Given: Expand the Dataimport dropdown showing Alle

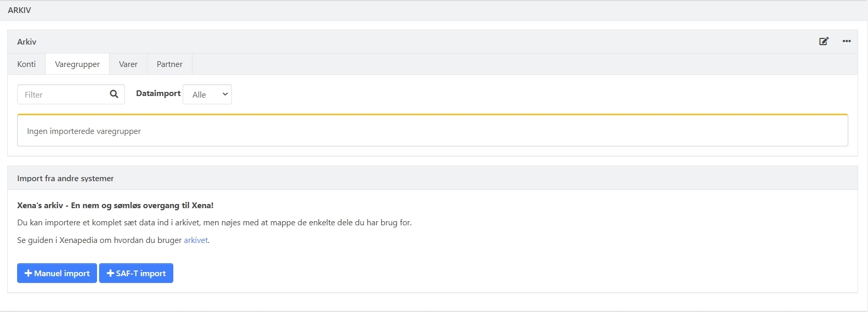Looking at the screenshot, I should pos(208,94).
